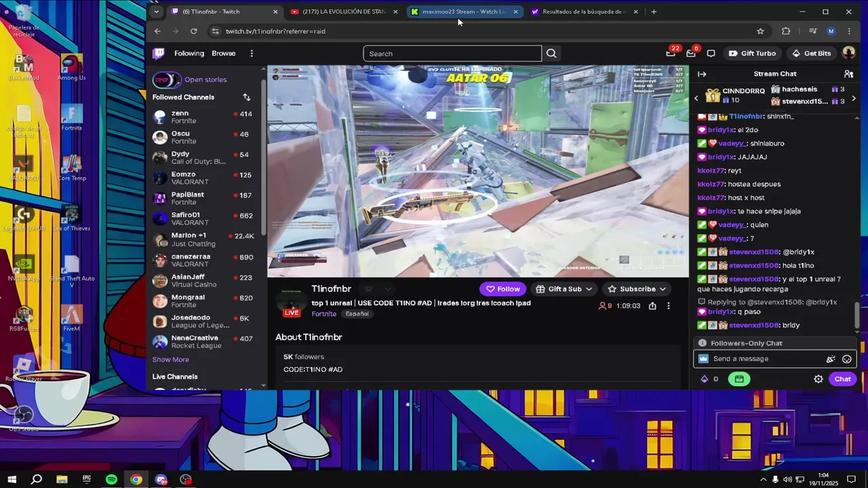Click the Windows Start button
The width and height of the screenshot is (868, 488).
pyautogui.click(x=12, y=480)
